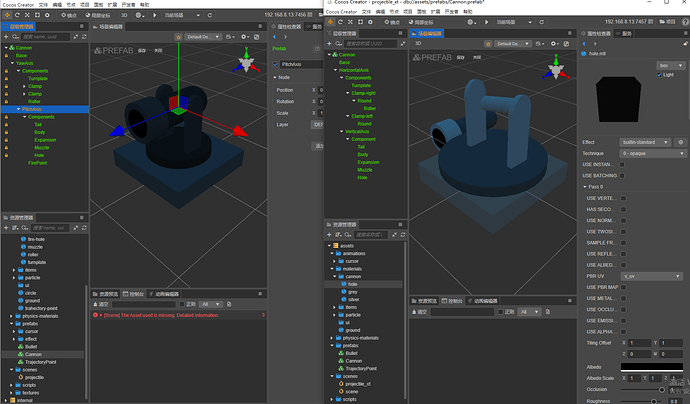Toggle the Light checkbox in material preview
The image size is (690, 404).
[x=659, y=75]
